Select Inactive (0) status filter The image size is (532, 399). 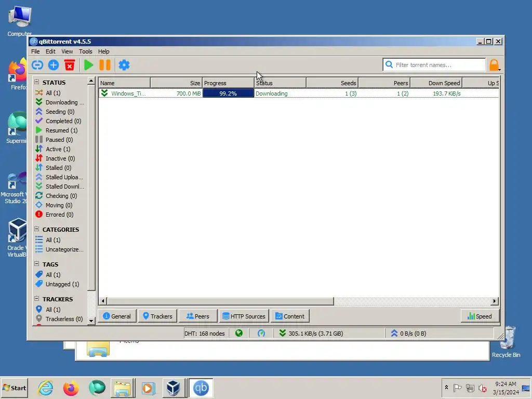click(55, 158)
